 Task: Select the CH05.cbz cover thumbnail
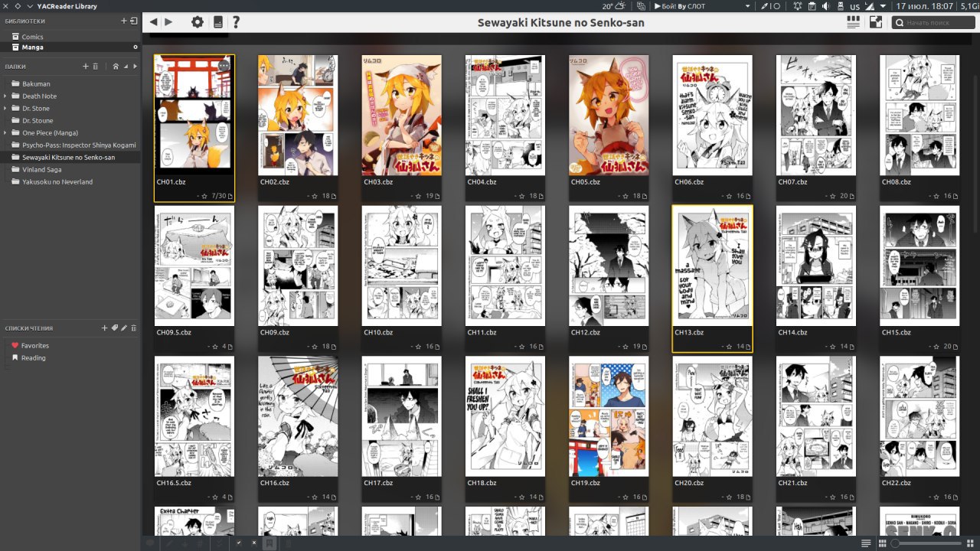(x=609, y=115)
